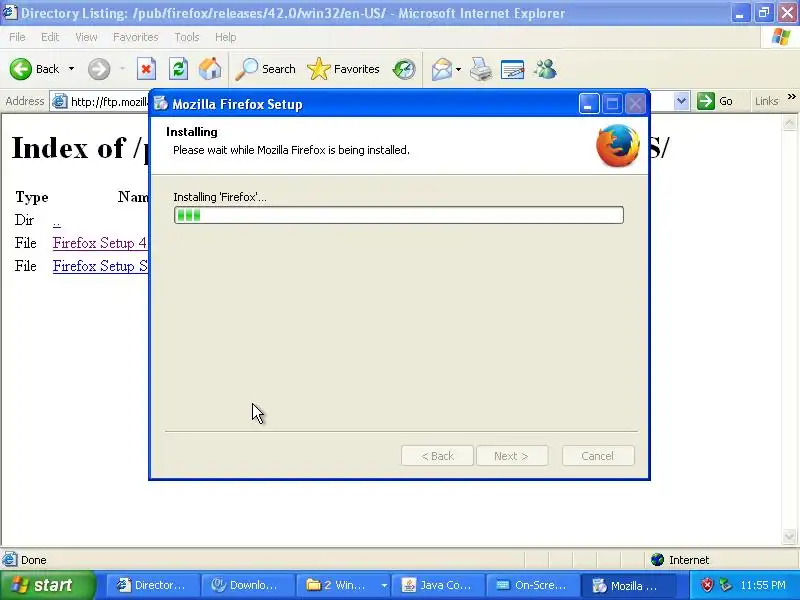Click the 'Firefox Setup S' file link
This screenshot has width=800, height=600.
100,266
